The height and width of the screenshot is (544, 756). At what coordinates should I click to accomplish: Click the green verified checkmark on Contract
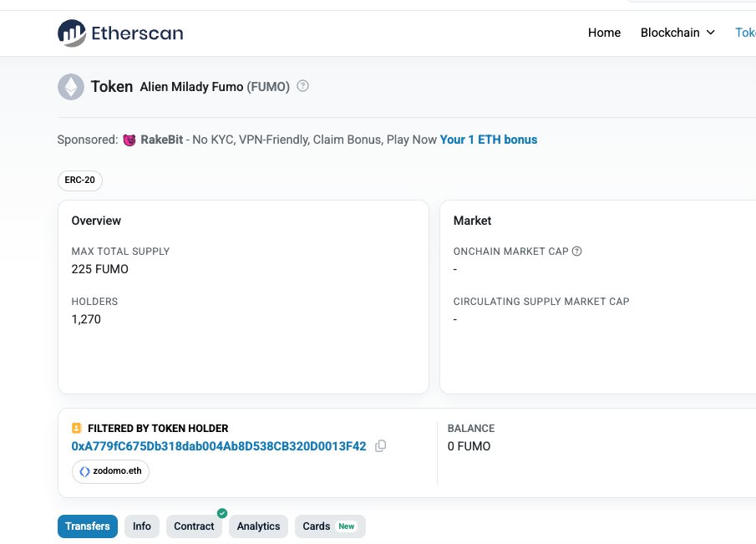pos(221,513)
